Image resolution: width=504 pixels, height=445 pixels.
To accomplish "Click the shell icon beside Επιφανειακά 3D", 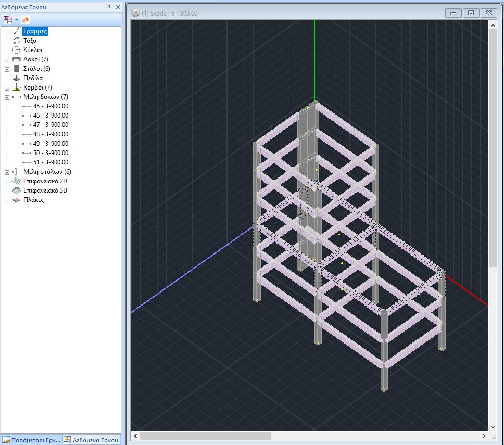I will [x=17, y=190].
